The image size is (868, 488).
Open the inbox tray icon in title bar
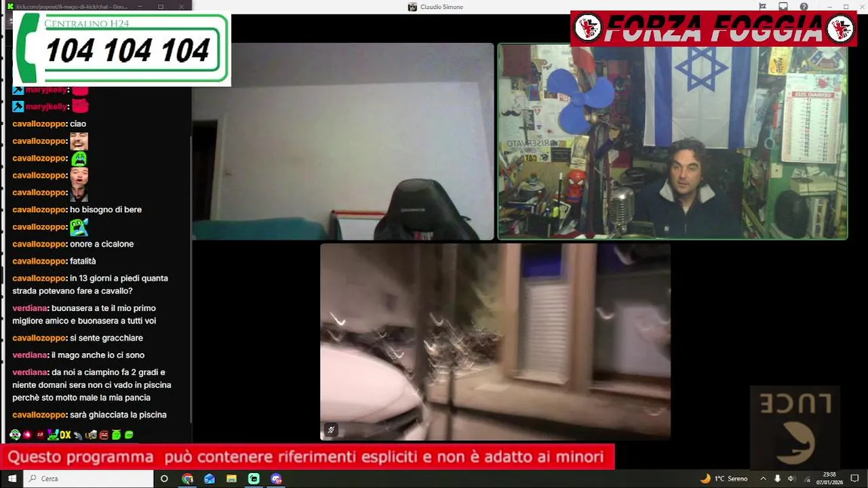pyautogui.click(x=783, y=7)
